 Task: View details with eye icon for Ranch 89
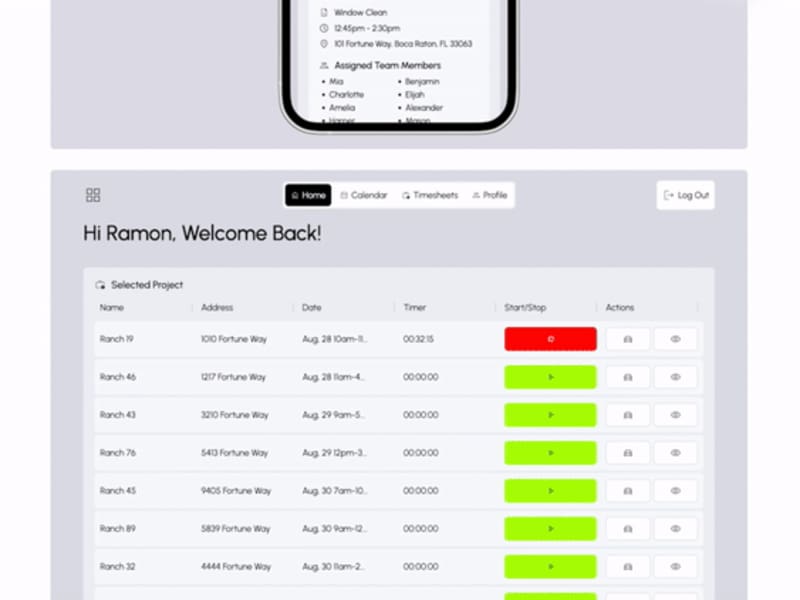pos(676,529)
